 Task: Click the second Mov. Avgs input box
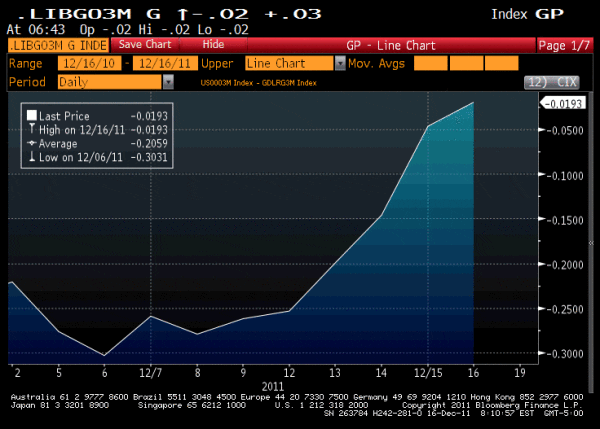465,63
